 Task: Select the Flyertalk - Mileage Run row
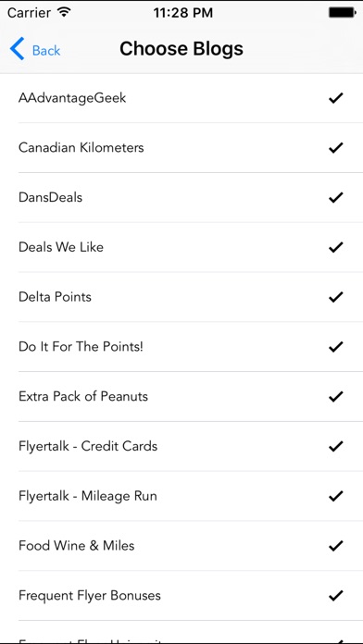[181, 496]
